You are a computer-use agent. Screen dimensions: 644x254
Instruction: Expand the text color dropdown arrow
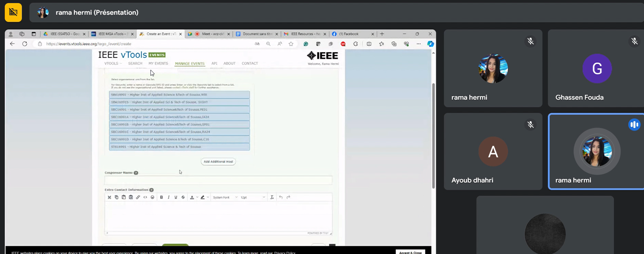(x=197, y=197)
